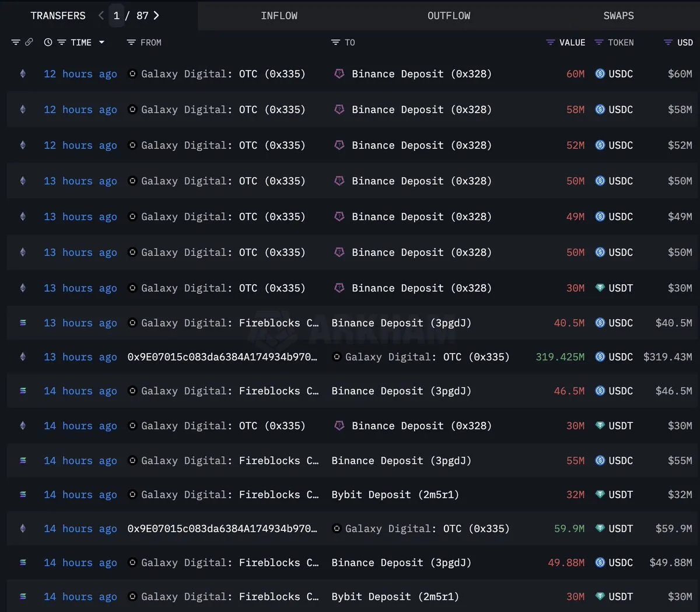Click the 46.5M value cell
Viewport: 700px width, 612px height.
coord(569,391)
